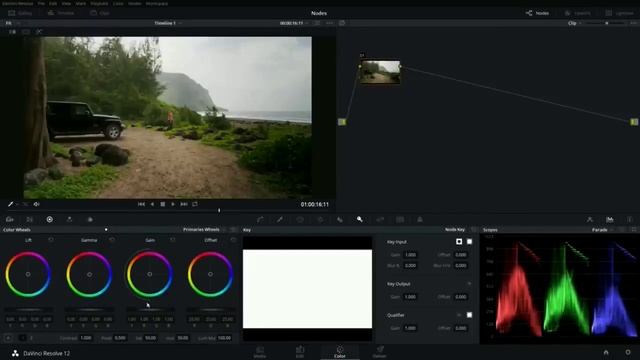The image size is (640, 360).
Task: Open the File menu
Action: click(41, 3)
